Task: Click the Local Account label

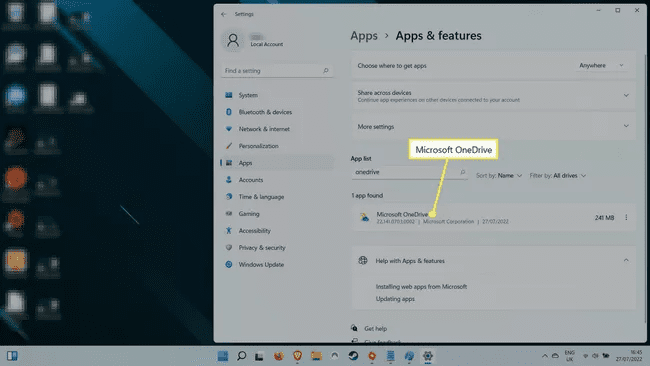Action: [x=267, y=44]
